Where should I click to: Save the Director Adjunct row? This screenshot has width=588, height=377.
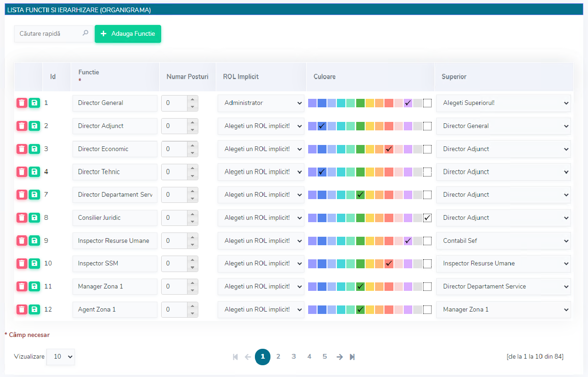pyautogui.click(x=34, y=126)
